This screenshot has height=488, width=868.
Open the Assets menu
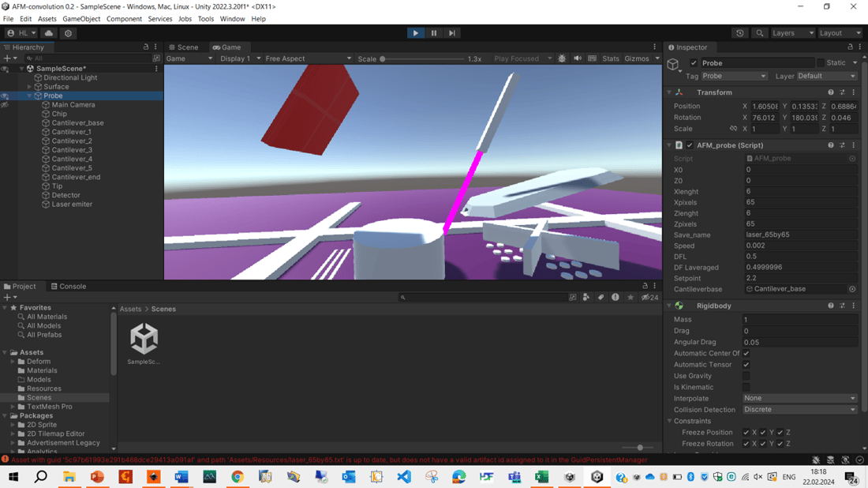[47, 19]
